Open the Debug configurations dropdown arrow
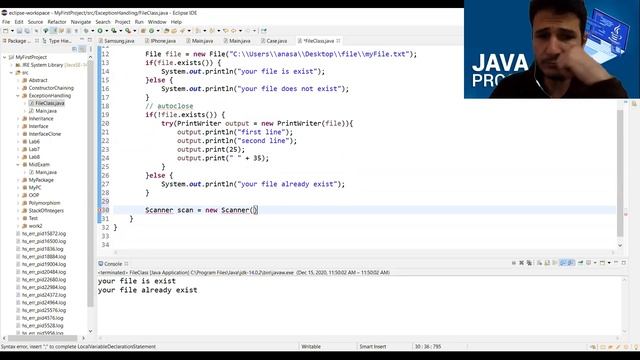Image resolution: width=640 pixels, height=360 pixels. pos(93,31)
